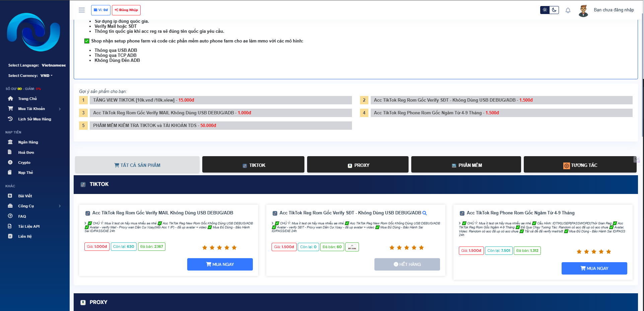Screen dimensions: 644x311
Task: Open suggestion Acc TikTok Ngâm 4-9 Tháng
Action: click(501, 113)
